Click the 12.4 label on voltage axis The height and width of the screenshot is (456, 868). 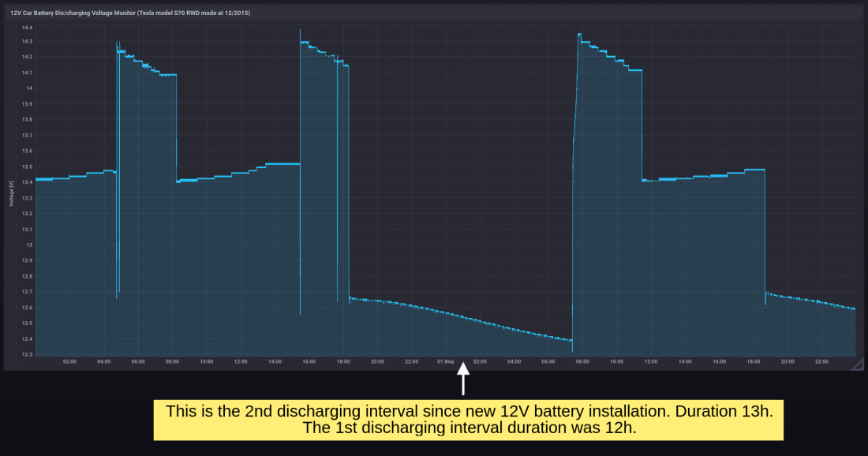point(27,338)
